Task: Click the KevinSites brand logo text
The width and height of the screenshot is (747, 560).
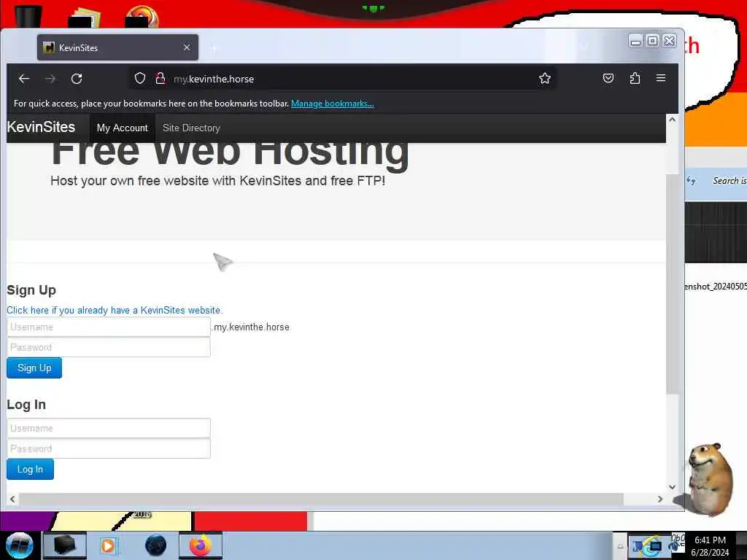Action: 41,127
